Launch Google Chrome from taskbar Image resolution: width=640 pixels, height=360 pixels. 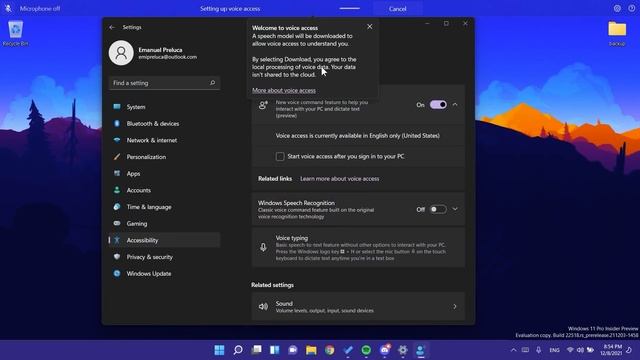tap(329, 350)
